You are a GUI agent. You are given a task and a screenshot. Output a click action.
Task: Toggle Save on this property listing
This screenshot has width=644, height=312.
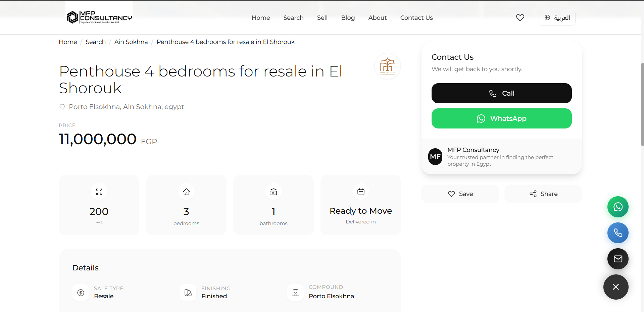[460, 194]
